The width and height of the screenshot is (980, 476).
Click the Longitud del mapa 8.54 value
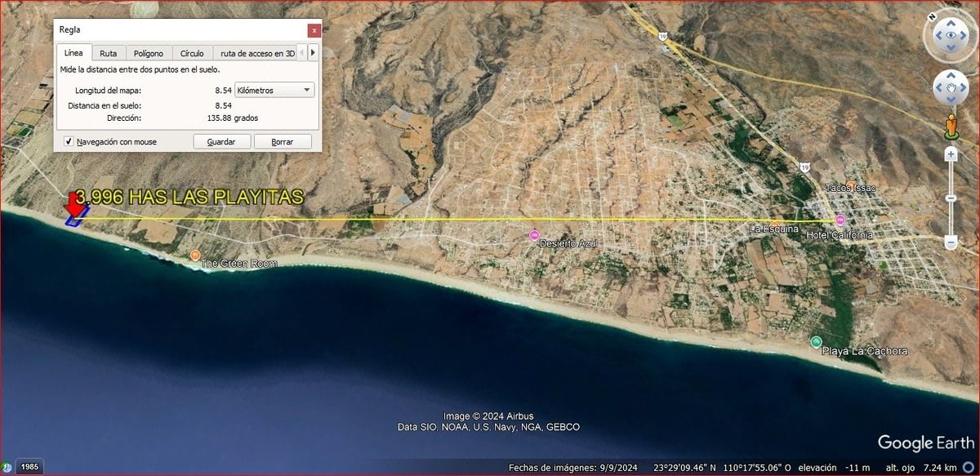click(223, 90)
